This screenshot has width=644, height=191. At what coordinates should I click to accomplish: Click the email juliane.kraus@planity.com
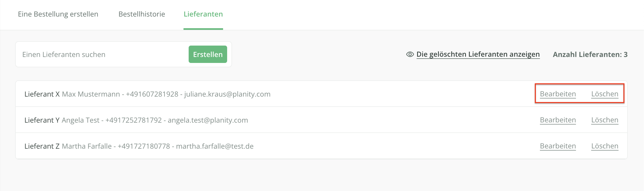coord(227,94)
